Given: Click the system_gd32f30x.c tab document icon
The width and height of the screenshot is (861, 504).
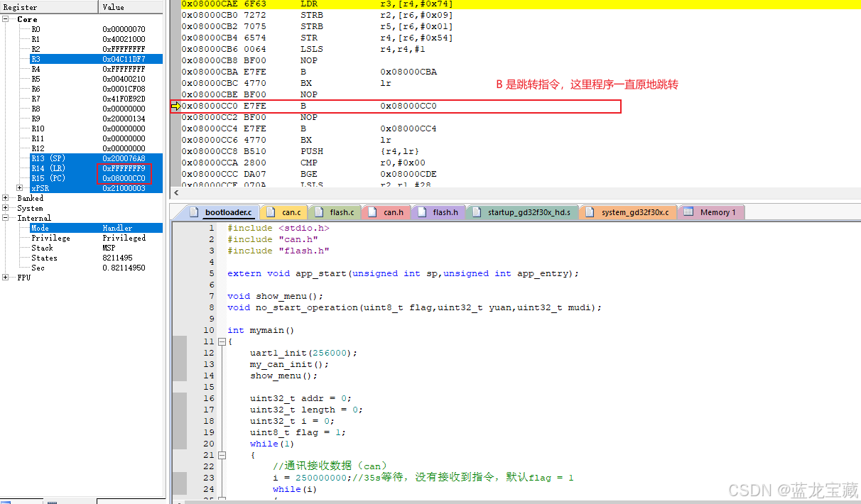Looking at the screenshot, I should click(590, 212).
